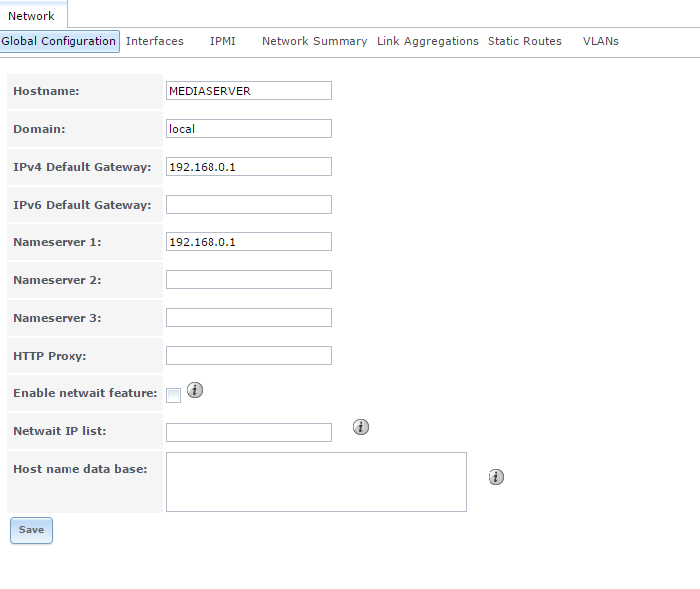Open the VLANs tab
This screenshot has height=589, width=700.
click(601, 41)
